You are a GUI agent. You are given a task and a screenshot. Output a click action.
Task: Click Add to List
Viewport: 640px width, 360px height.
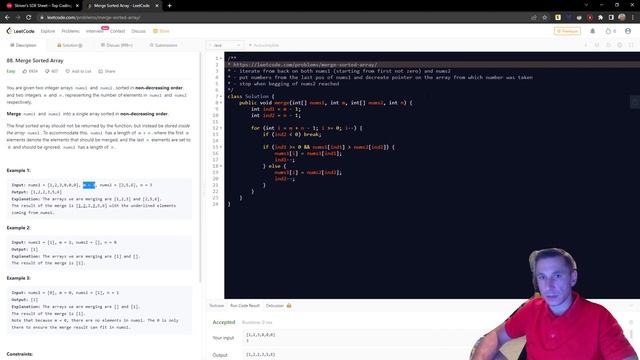click(x=78, y=71)
